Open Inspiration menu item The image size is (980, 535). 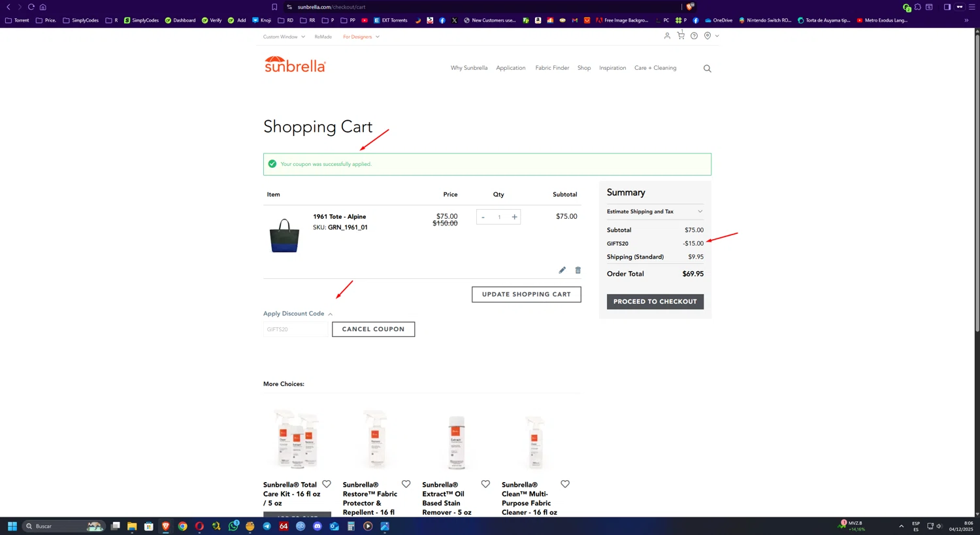point(613,68)
